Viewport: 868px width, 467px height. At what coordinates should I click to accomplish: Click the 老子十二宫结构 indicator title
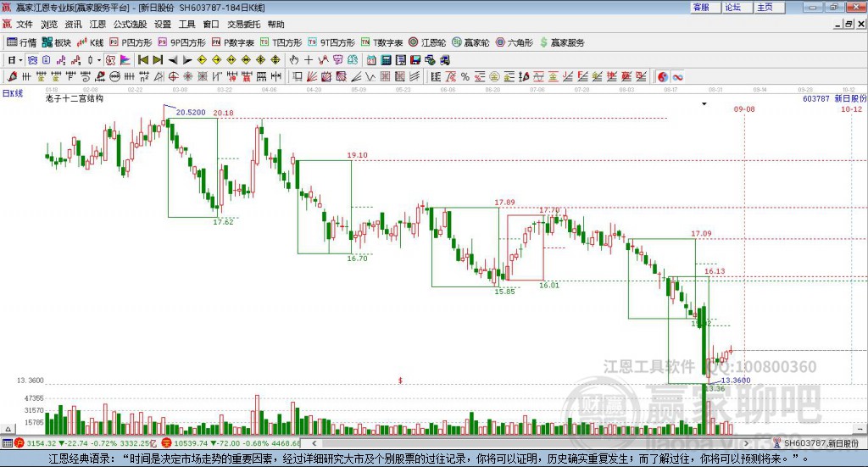point(75,98)
